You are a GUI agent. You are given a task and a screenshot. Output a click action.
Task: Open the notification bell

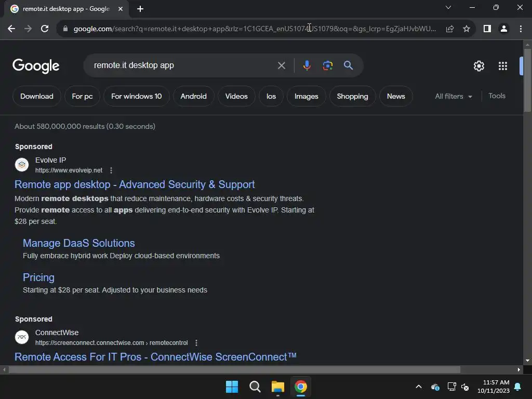518,387
